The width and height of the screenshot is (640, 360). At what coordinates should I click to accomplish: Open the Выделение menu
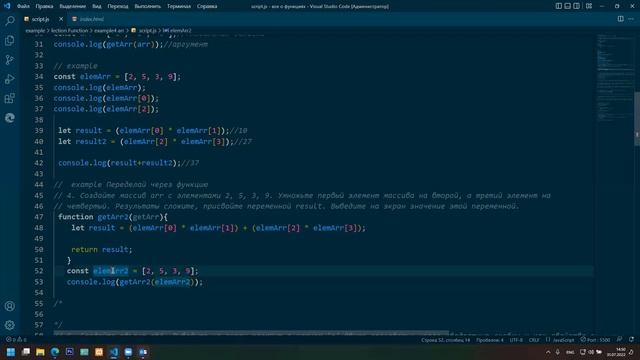pyautogui.click(x=73, y=6)
